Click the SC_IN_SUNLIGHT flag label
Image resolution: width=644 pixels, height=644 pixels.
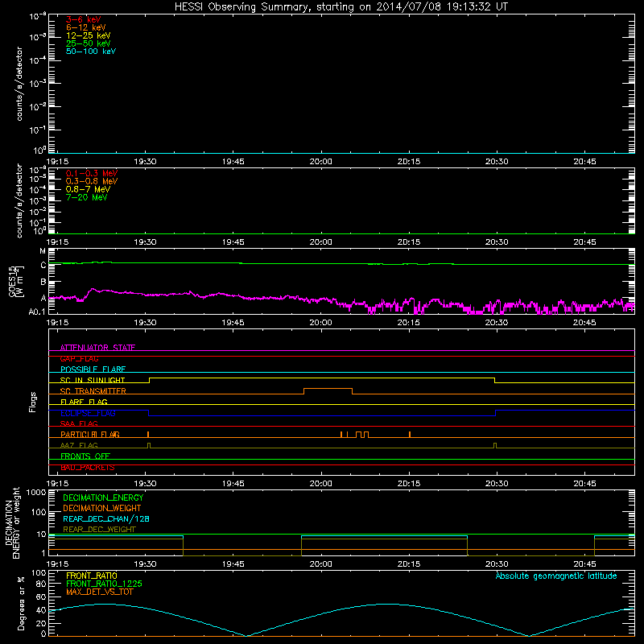pyautogui.click(x=93, y=380)
